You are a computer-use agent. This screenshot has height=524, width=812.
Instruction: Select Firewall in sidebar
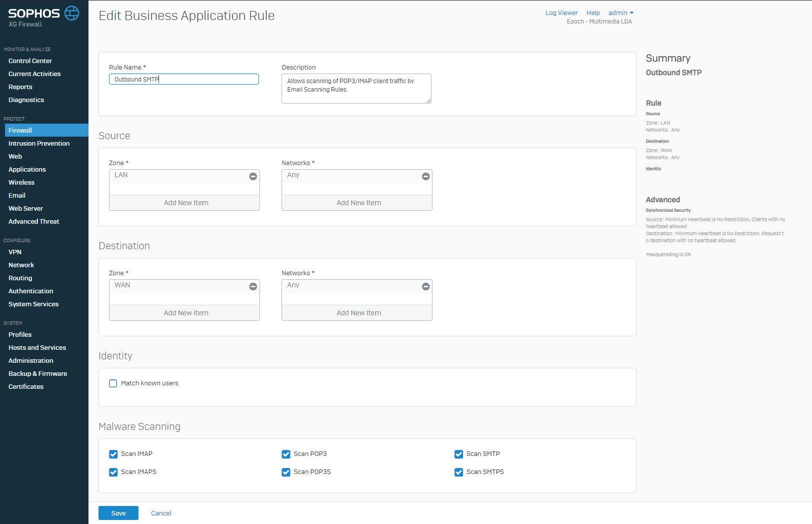[x=46, y=130]
